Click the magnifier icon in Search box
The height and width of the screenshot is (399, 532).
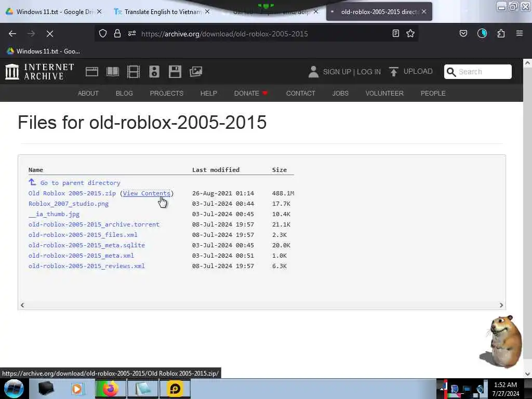tap(451, 72)
